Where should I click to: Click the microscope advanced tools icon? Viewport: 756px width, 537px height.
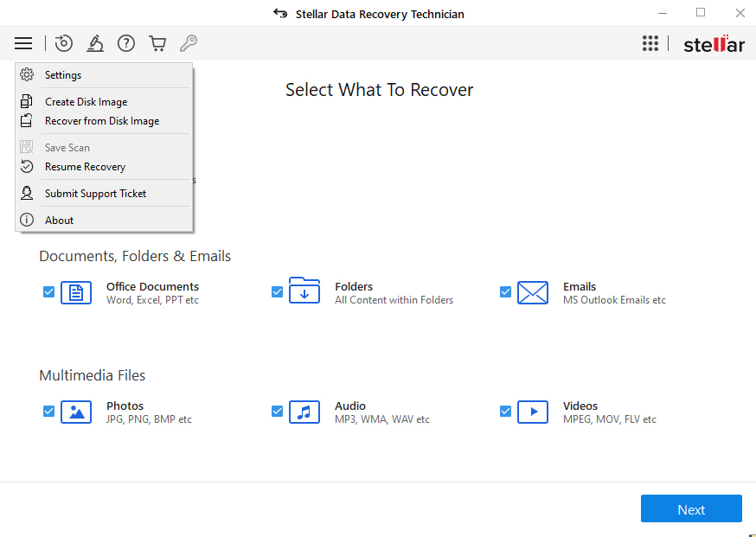[x=95, y=43]
